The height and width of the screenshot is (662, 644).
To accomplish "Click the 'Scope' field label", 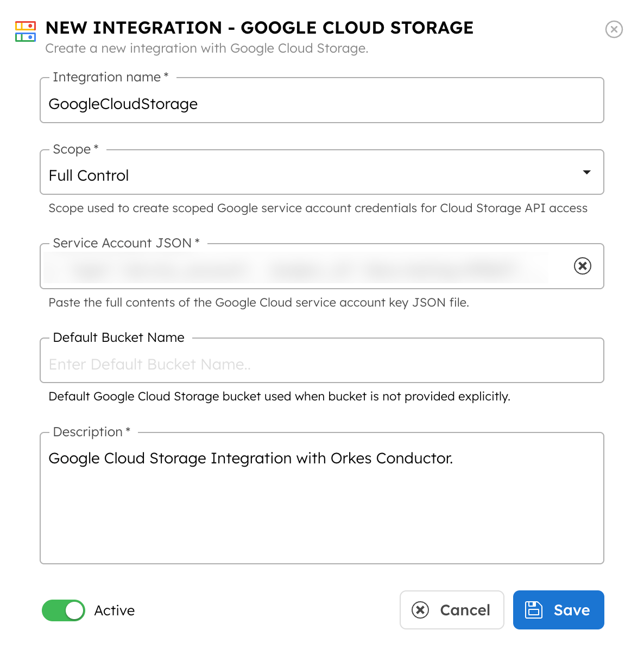I will point(75,149).
